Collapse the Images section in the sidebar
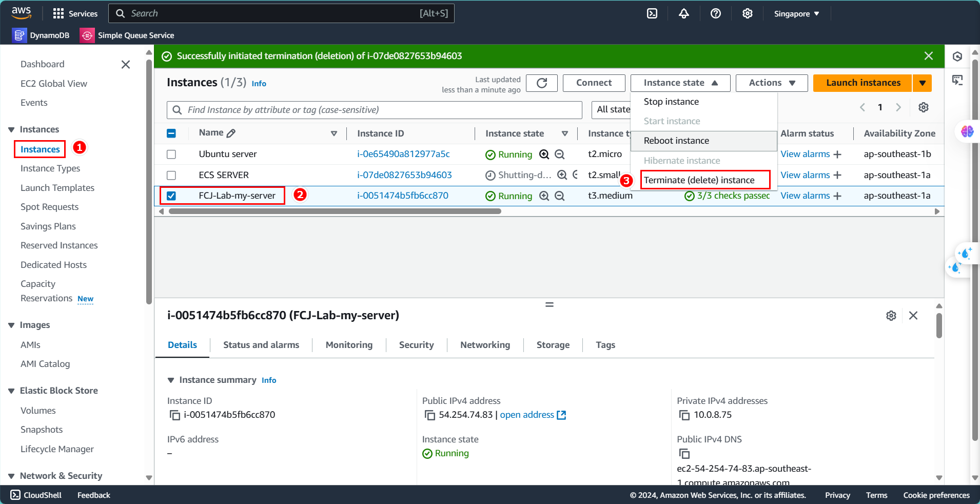980x504 pixels. (x=11, y=325)
